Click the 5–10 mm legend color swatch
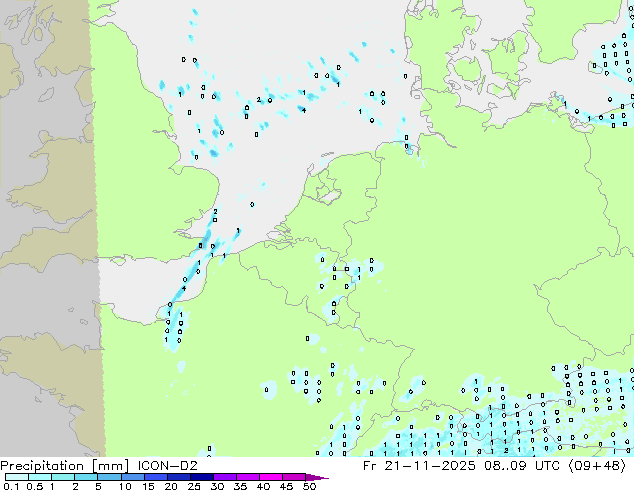Image resolution: width=634 pixels, height=490 pixels. click(x=109, y=477)
